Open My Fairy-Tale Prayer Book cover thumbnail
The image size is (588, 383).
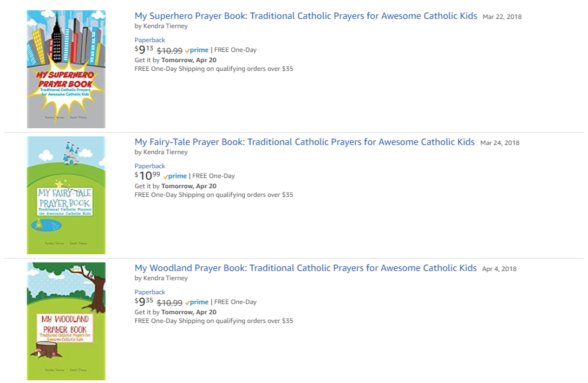point(66,195)
